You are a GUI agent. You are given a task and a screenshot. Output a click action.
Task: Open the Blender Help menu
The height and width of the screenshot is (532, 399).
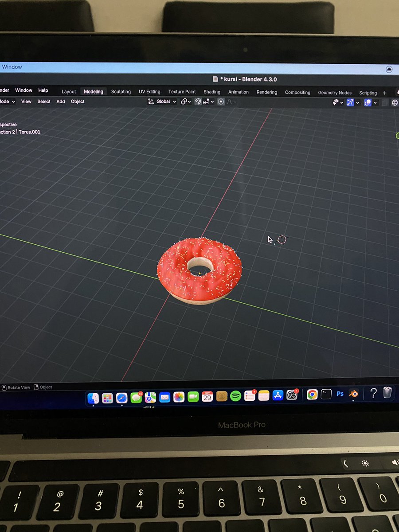point(43,90)
